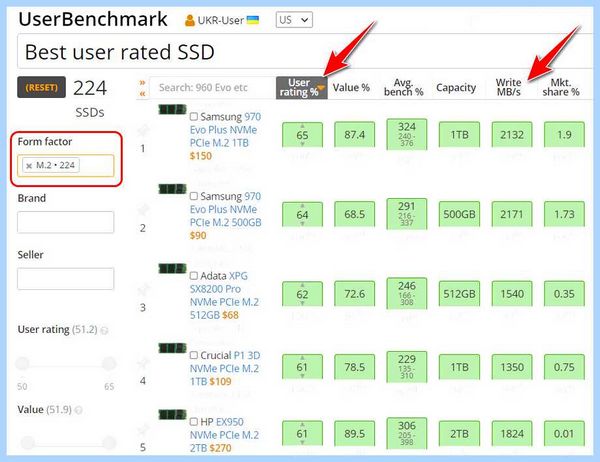Click the capacity cell showing 512GB
The image size is (600, 462).
point(459,294)
